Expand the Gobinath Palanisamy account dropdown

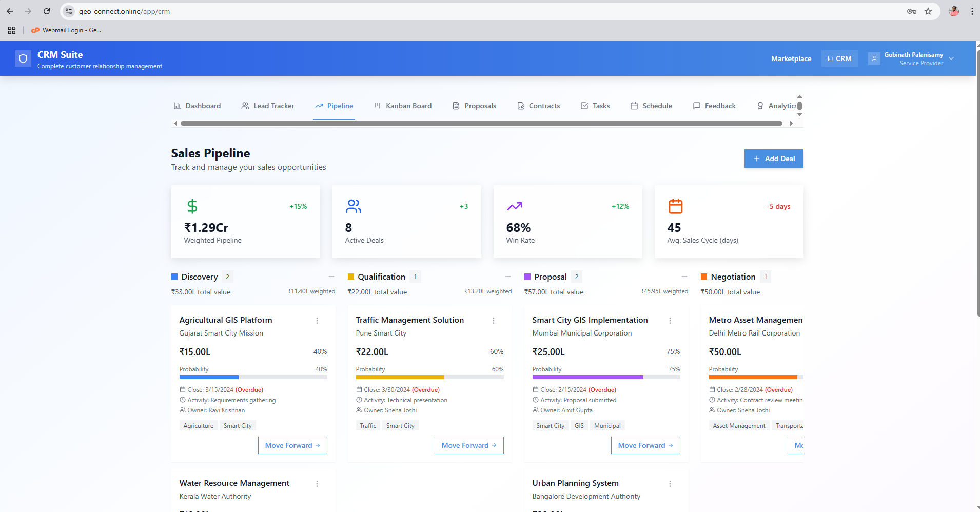click(951, 58)
